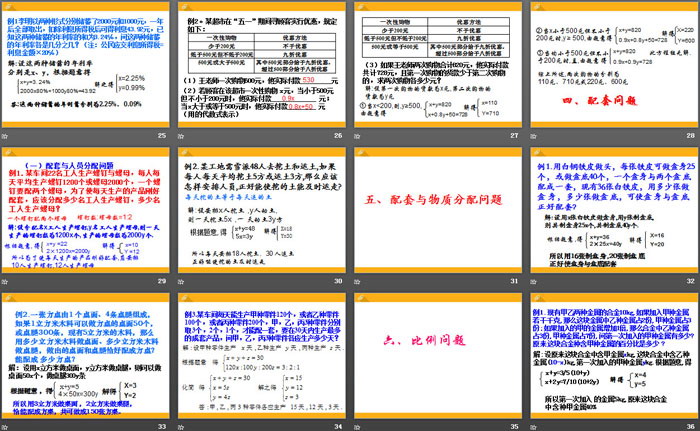700x431 pixels.
Task: Click slide number label 28
Action: (x=691, y=135)
